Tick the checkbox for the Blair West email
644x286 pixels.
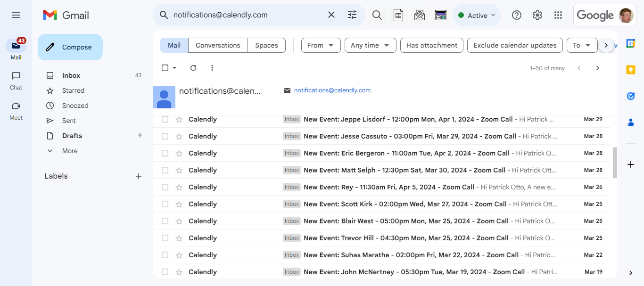(x=165, y=221)
